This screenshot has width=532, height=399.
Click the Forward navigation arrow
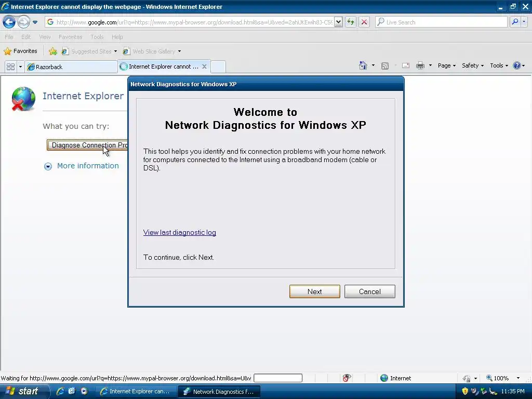click(x=23, y=22)
